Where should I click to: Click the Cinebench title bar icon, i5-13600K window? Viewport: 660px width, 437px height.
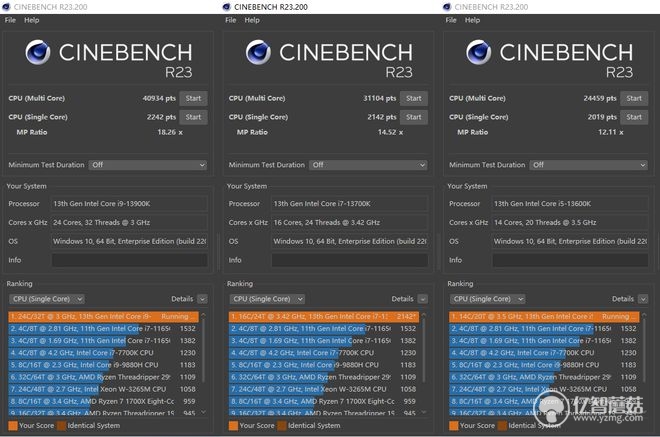(x=447, y=7)
